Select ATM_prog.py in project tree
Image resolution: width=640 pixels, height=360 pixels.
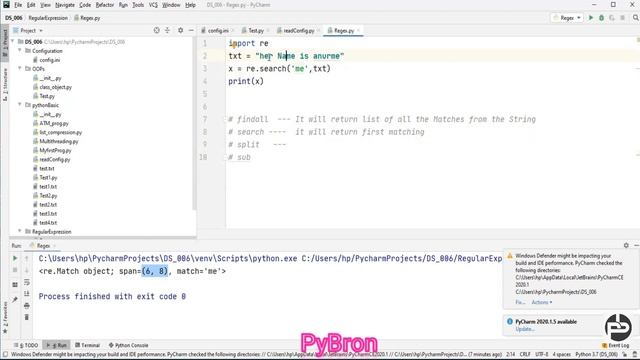click(x=54, y=123)
